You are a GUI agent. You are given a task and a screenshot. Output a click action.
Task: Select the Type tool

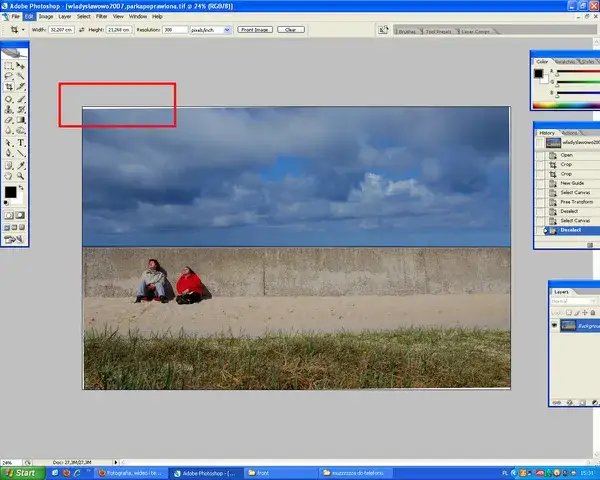tap(20, 143)
